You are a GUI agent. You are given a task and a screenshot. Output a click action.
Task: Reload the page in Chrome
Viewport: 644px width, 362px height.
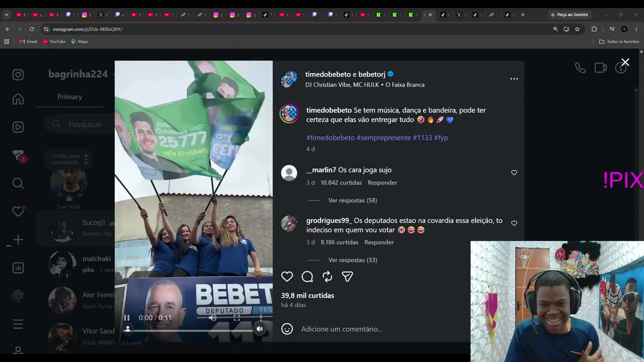pos(32,29)
